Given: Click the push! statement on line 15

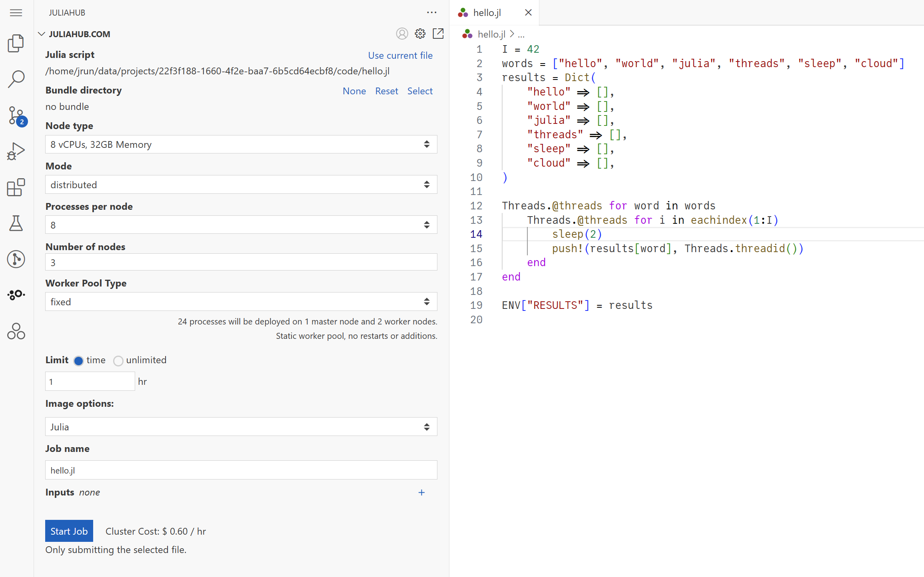Looking at the screenshot, I should [678, 249].
